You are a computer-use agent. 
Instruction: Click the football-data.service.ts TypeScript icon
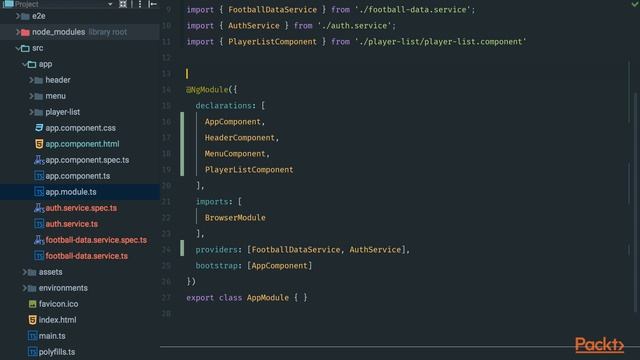point(39,256)
